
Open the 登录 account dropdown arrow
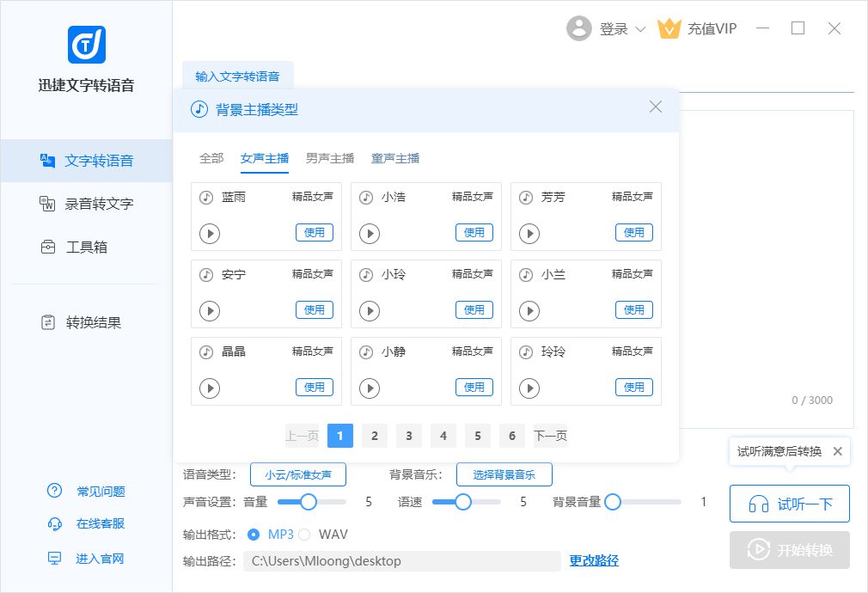pyautogui.click(x=640, y=29)
